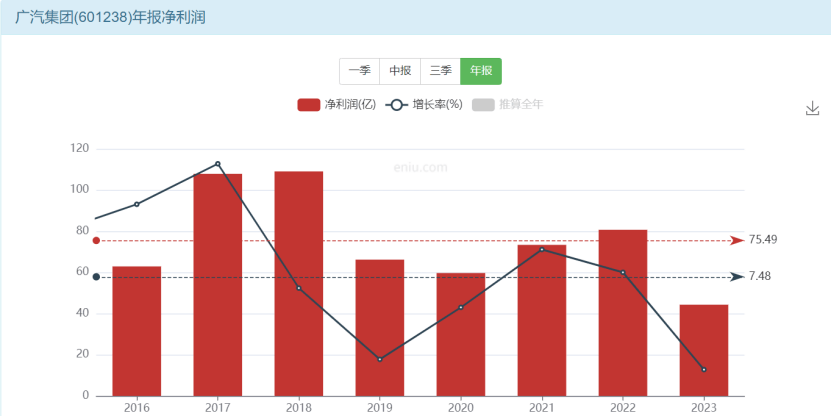Click the 2016 net profit bar
Screen dimensions: 831x416
pyautogui.click(x=137, y=331)
